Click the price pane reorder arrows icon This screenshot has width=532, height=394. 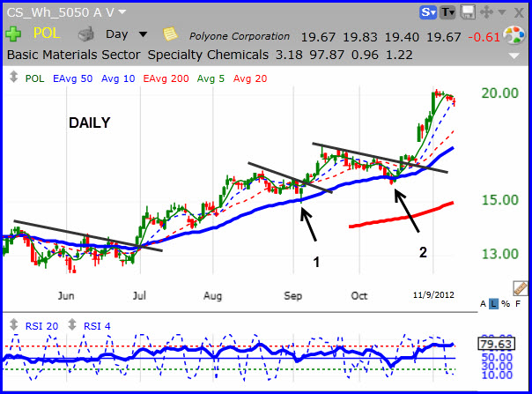(x=13, y=77)
